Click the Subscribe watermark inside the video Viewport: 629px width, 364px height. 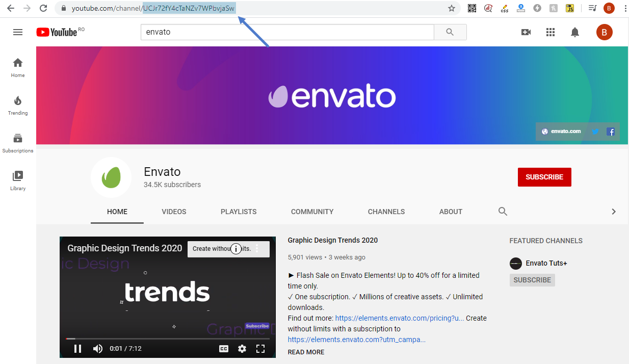coord(257,326)
